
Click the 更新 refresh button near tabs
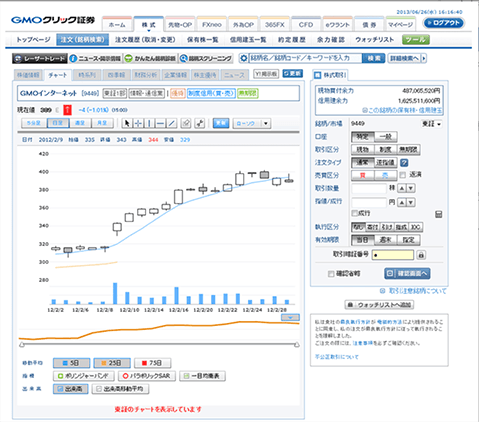293,73
